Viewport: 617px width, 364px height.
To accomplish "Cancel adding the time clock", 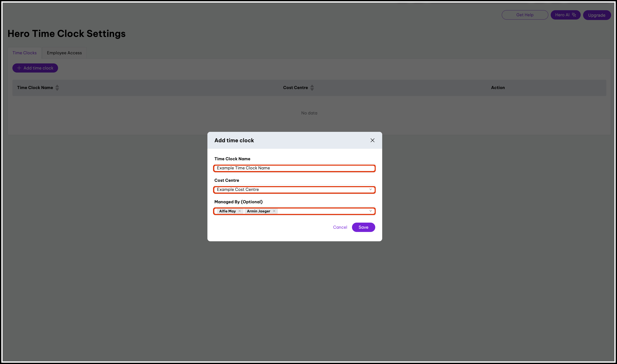I will tap(340, 227).
